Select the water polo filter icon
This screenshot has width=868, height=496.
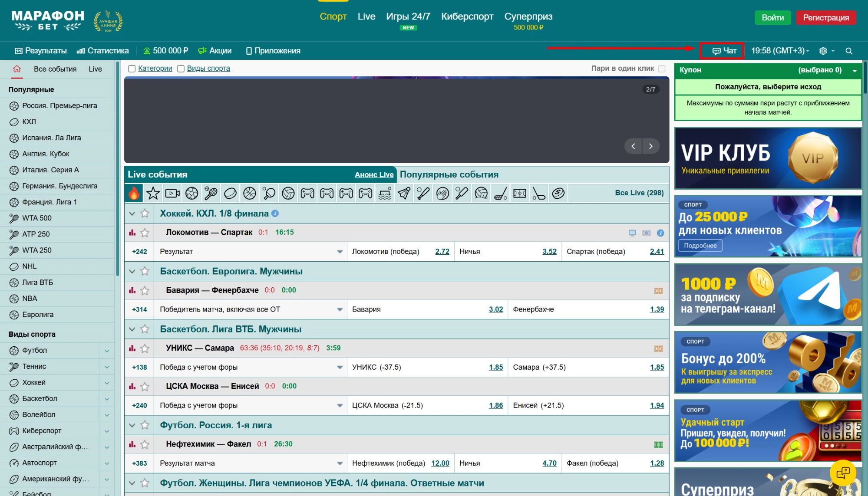[385, 193]
